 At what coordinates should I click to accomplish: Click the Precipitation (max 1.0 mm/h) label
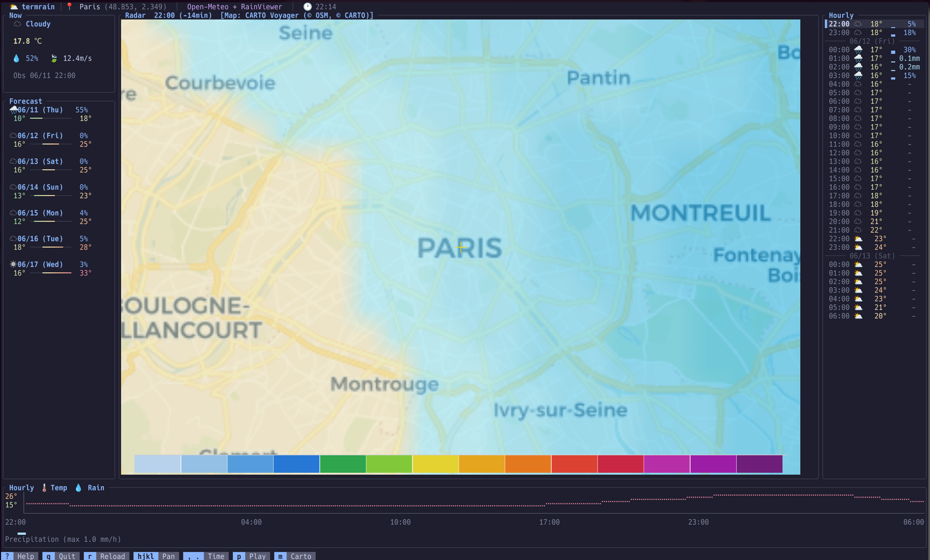coord(63,539)
